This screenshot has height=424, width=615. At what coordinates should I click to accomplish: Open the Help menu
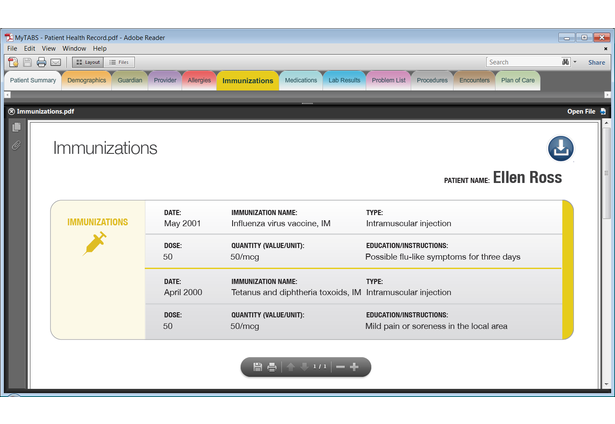tap(100, 48)
